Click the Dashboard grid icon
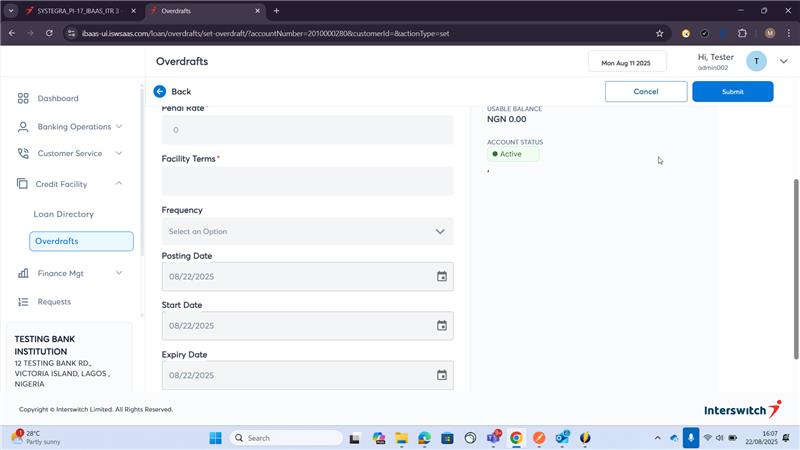The width and height of the screenshot is (800, 450). [23, 98]
